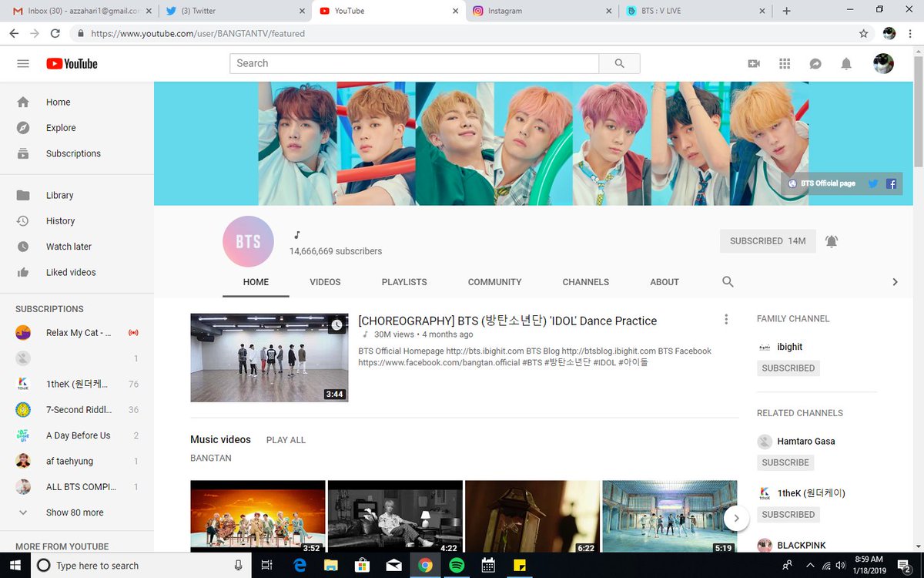Open the 5:19 music video thumbnail
The height and width of the screenshot is (578, 924).
(x=669, y=516)
